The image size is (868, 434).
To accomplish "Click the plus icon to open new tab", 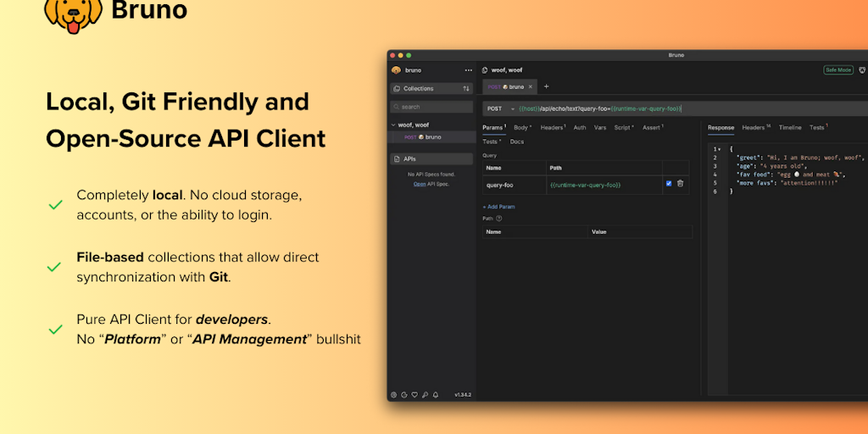I will tap(546, 86).
